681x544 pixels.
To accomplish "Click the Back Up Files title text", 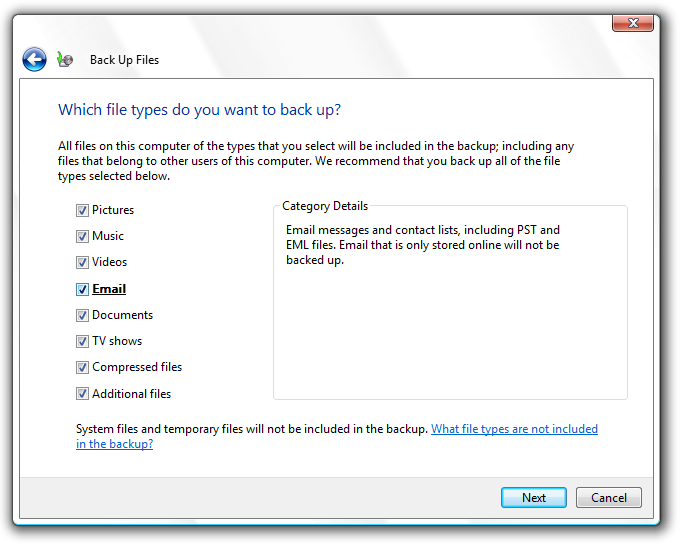I will click(124, 60).
